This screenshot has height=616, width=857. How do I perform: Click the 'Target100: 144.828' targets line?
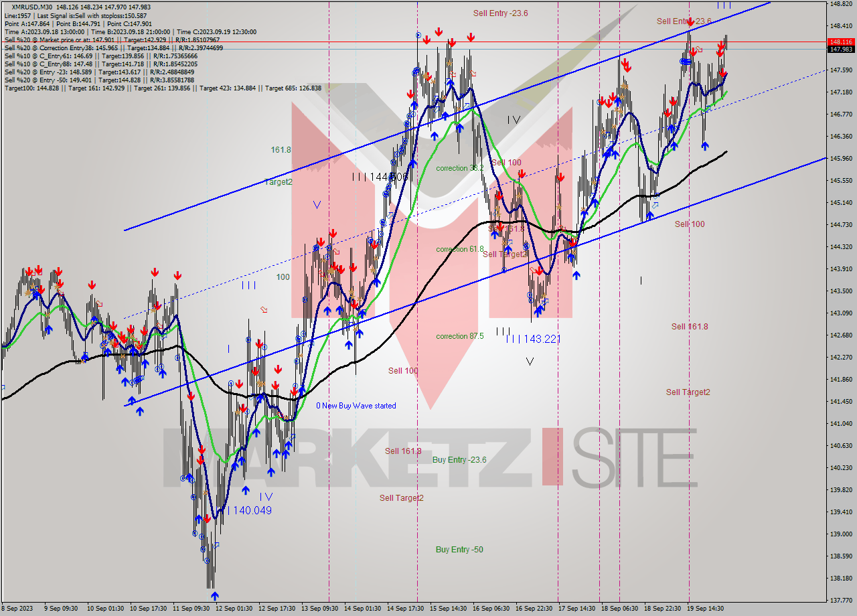tap(162, 88)
